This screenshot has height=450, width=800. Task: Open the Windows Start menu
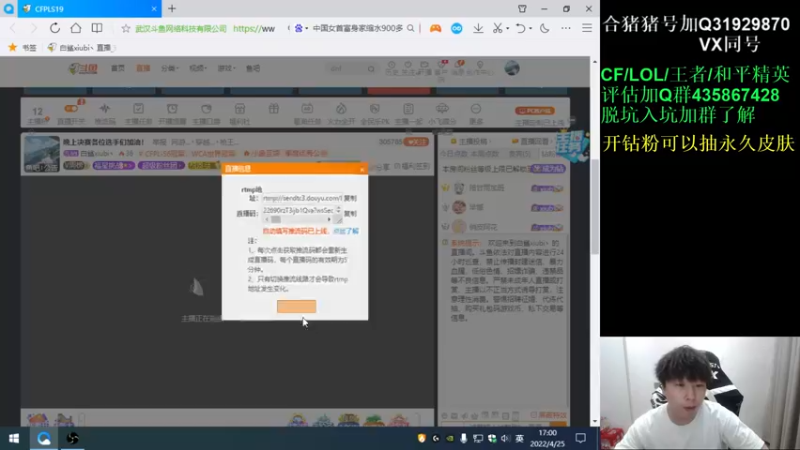tap(14, 438)
